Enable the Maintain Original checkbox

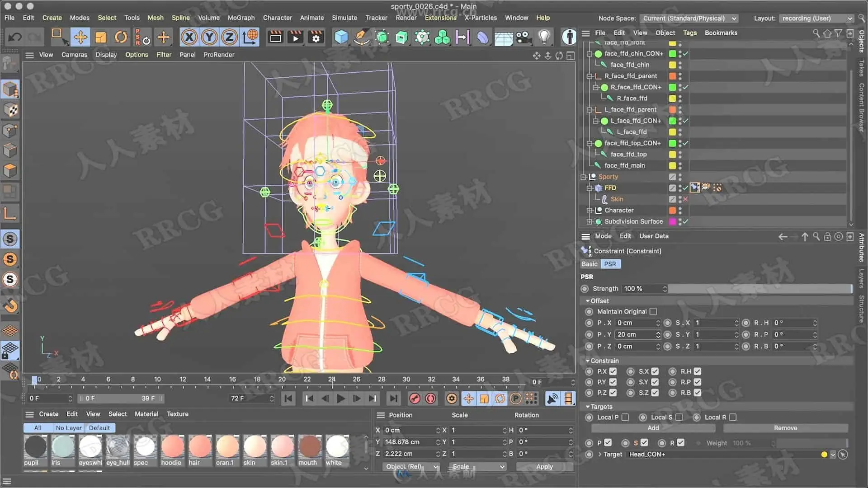[653, 312]
